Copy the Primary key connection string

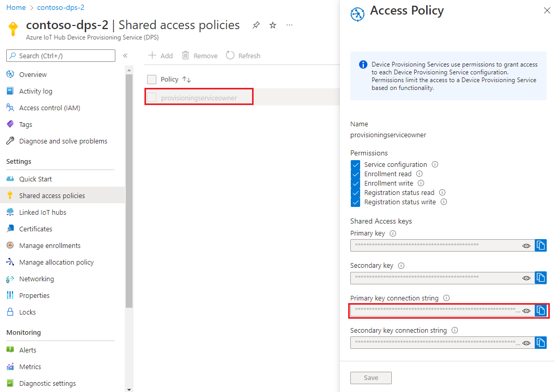tap(540, 310)
